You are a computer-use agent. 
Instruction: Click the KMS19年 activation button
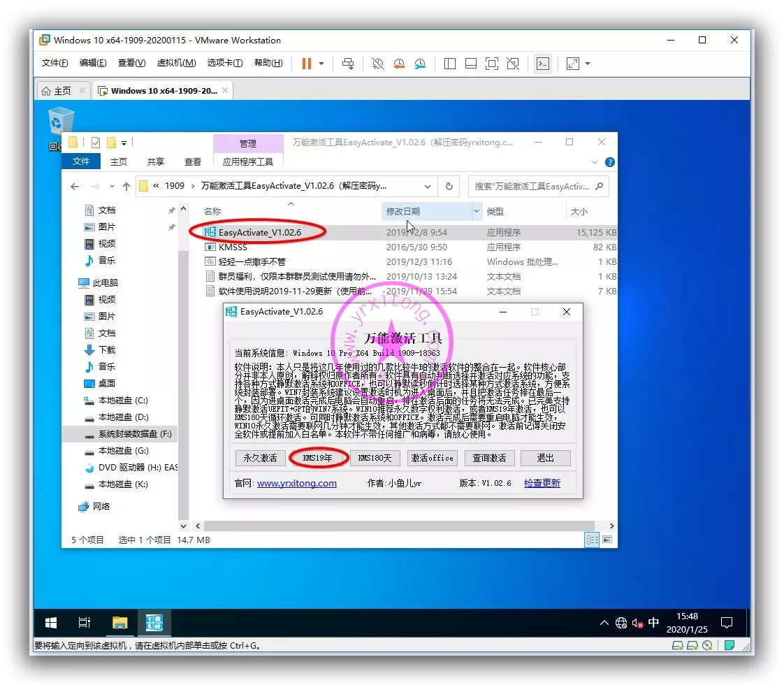coord(319,458)
